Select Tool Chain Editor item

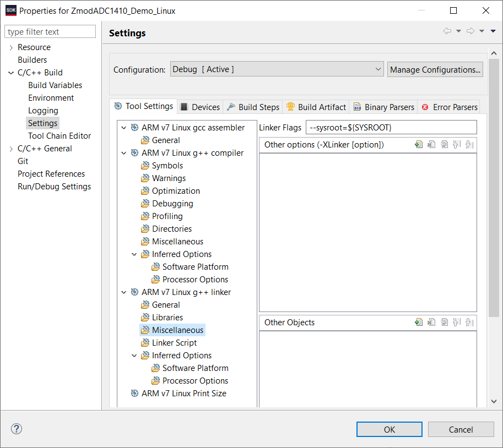tap(60, 136)
